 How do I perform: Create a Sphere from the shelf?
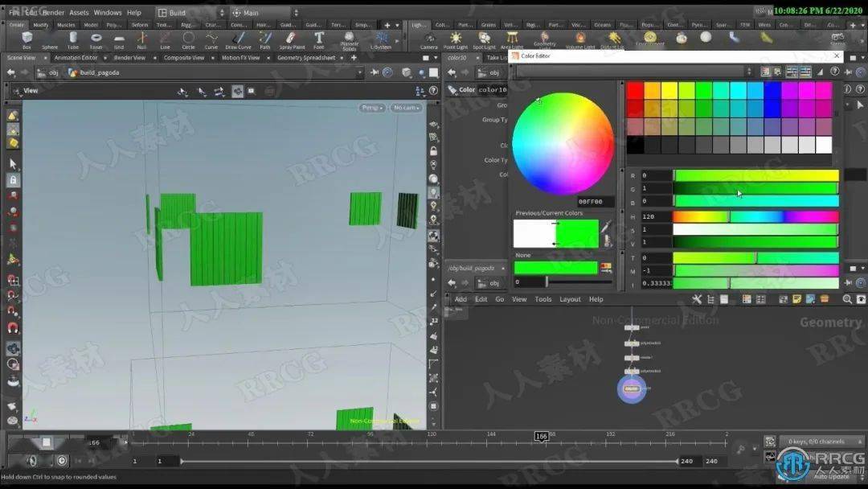[49, 40]
